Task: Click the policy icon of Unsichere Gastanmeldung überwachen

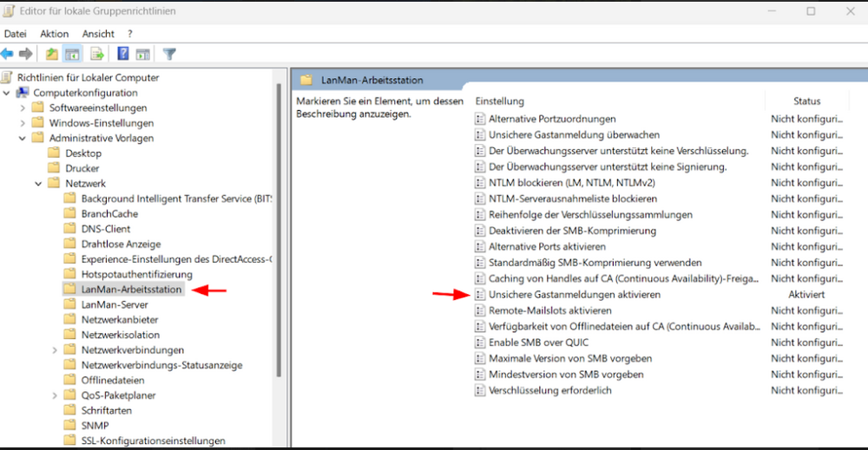Action: click(479, 135)
